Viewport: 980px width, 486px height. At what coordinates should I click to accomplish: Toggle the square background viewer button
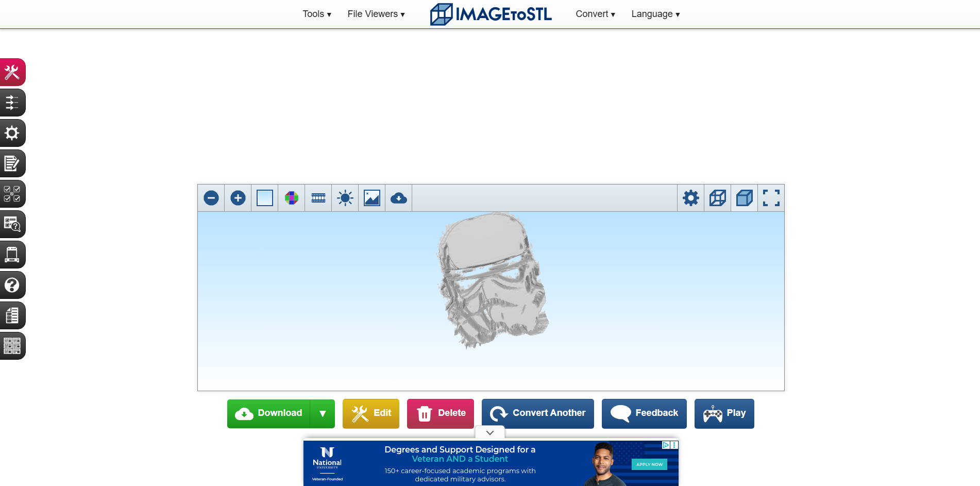pyautogui.click(x=265, y=198)
